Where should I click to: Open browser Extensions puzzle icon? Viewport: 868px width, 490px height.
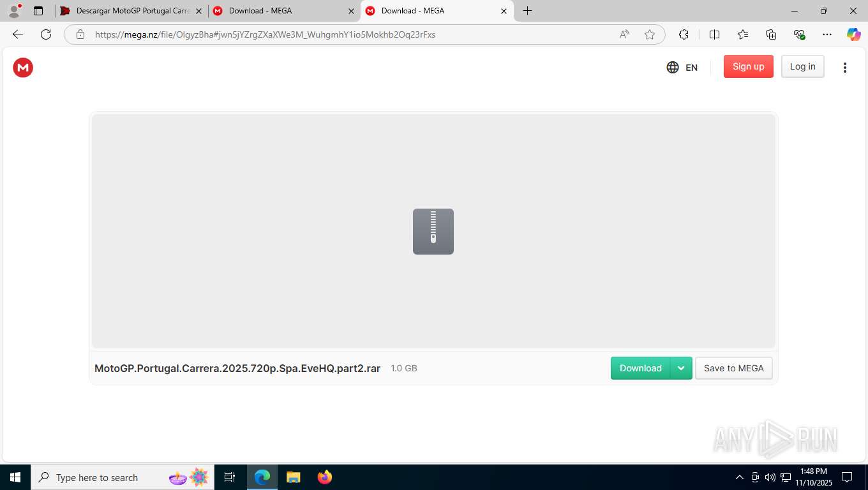pos(684,34)
